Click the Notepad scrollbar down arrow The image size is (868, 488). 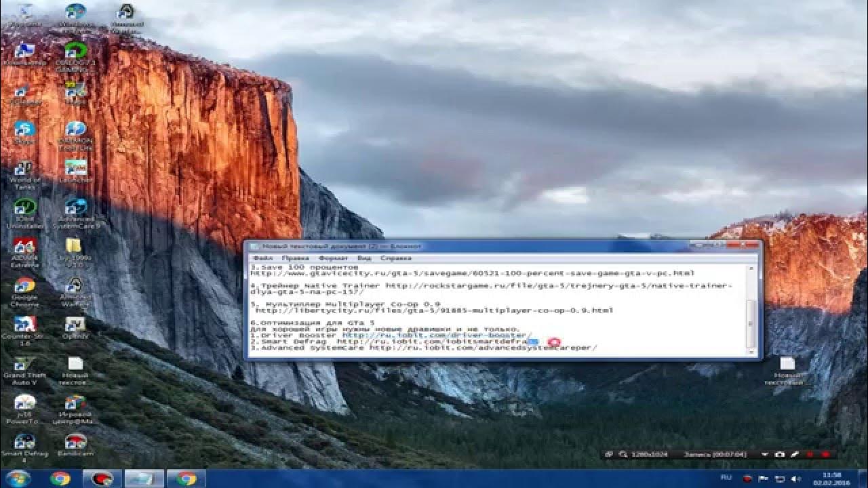click(751, 350)
